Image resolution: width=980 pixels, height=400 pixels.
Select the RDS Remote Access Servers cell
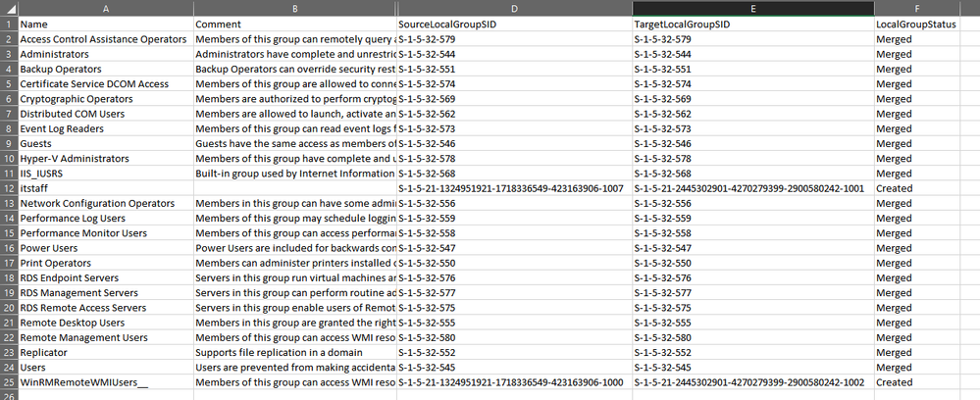pyautogui.click(x=106, y=308)
